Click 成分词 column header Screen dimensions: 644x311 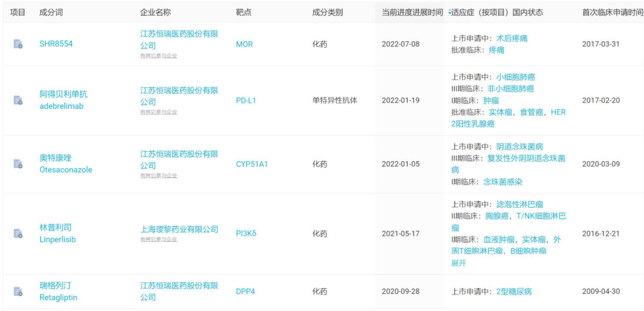pyautogui.click(x=51, y=13)
